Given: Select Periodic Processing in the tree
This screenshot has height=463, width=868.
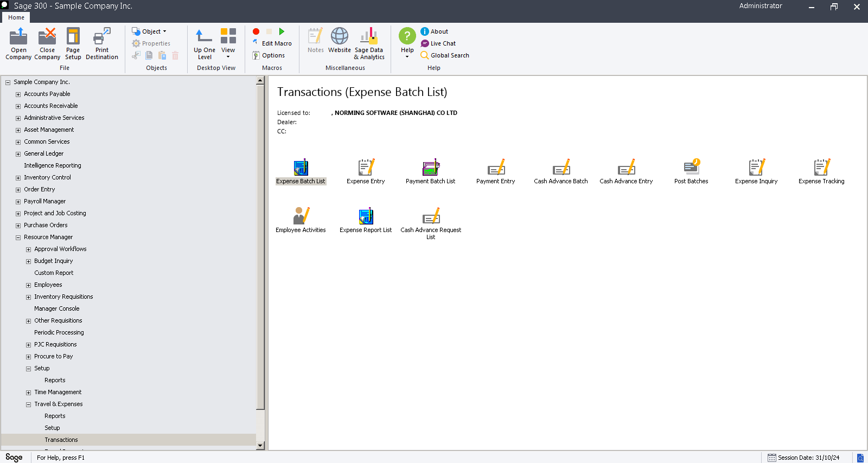Looking at the screenshot, I should (x=59, y=332).
